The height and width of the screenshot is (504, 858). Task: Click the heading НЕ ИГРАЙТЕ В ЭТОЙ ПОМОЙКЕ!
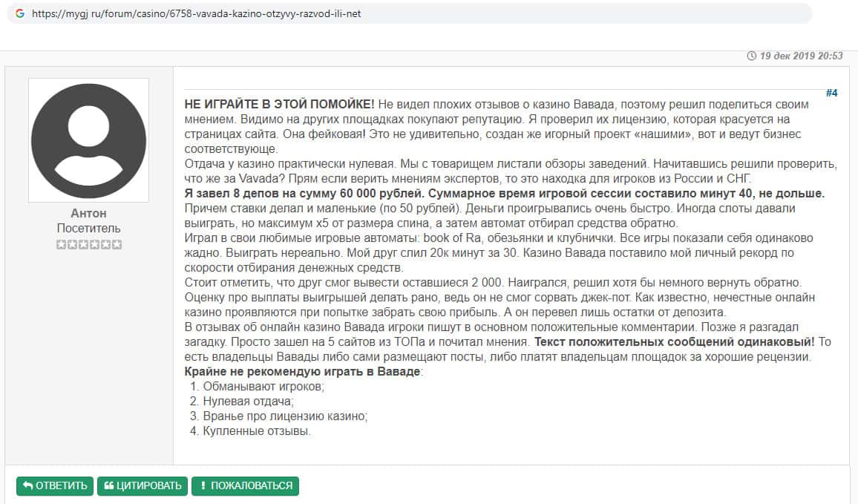click(280, 105)
